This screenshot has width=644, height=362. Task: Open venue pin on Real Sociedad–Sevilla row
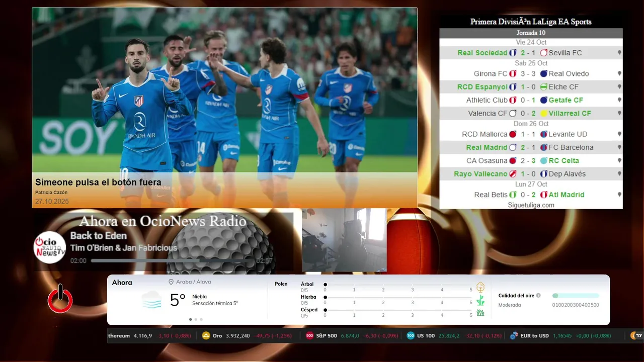(619, 53)
